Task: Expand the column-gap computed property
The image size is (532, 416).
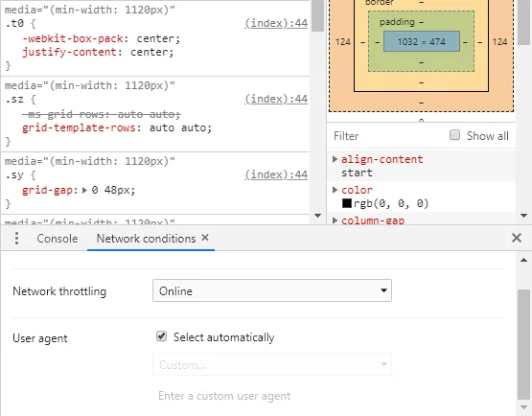Action: pos(335,220)
